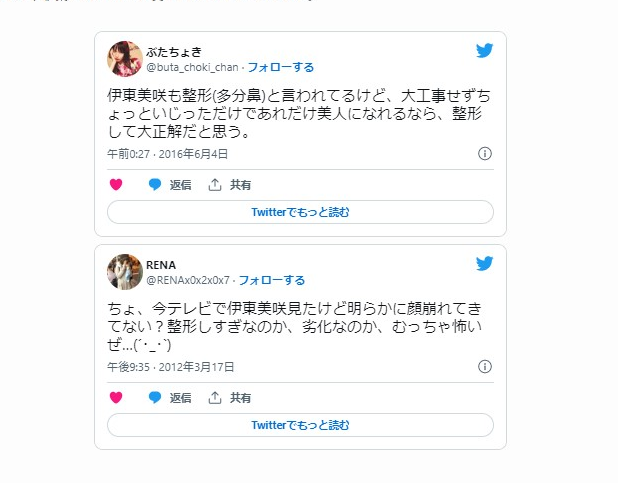Click the reply bubble icon on RENA's tweet
Viewport: 618px width, 483px height.
tap(154, 397)
